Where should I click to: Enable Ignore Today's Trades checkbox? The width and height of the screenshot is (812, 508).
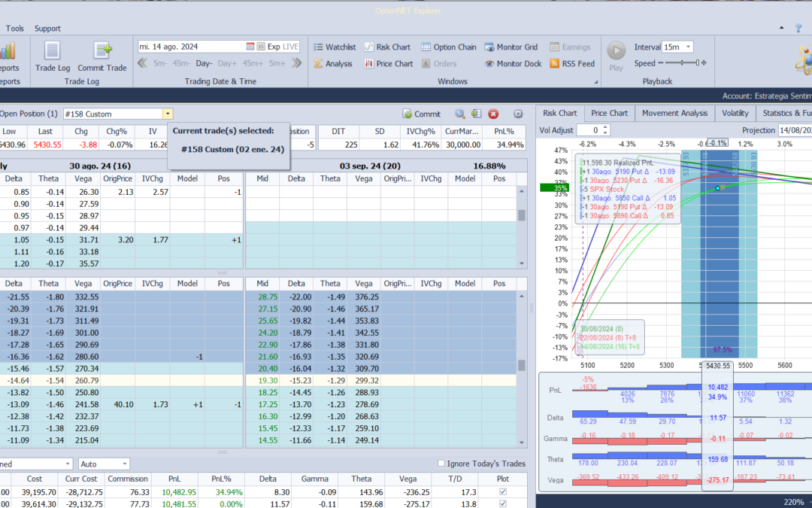(441, 464)
